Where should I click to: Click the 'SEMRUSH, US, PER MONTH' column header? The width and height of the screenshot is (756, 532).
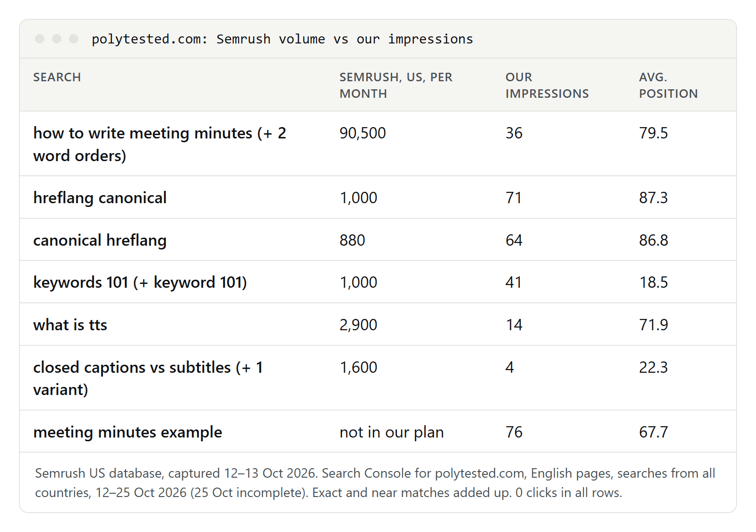pos(396,86)
